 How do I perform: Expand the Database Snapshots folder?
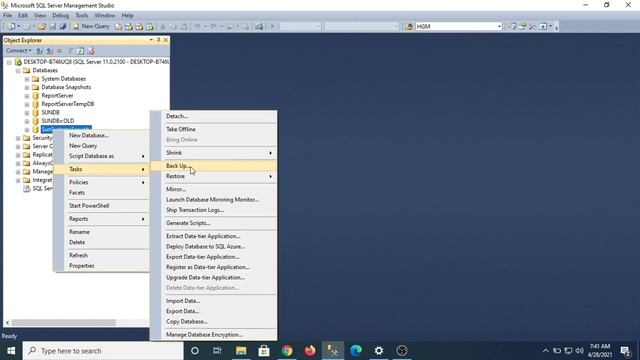27,87
